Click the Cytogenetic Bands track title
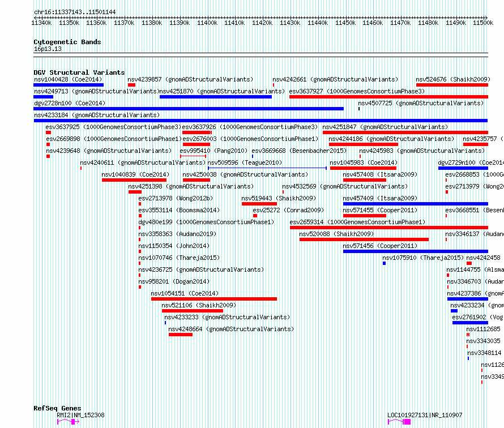Screen dimensions: 504x428 point(67,42)
